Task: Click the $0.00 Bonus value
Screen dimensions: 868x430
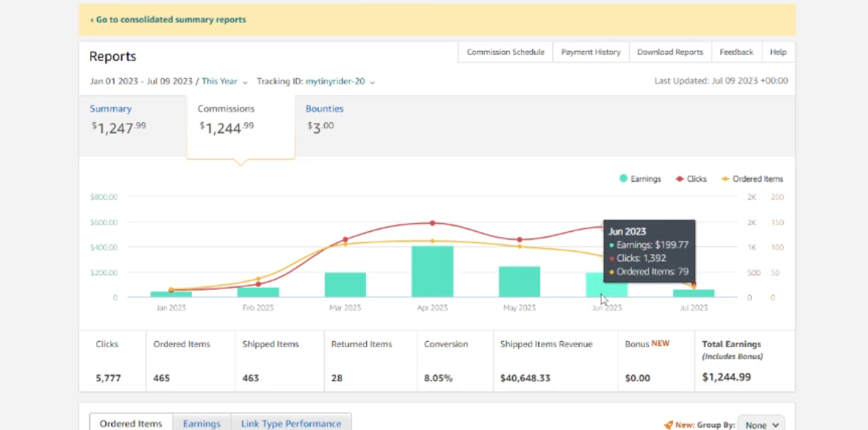Action: pyautogui.click(x=638, y=378)
